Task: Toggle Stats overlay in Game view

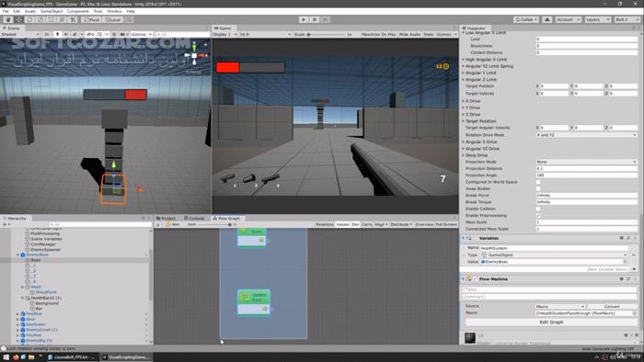Action: coord(429,34)
